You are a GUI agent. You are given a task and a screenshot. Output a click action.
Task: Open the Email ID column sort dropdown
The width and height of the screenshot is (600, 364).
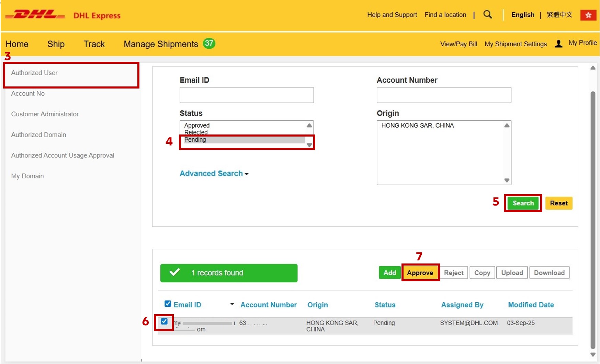(232, 304)
